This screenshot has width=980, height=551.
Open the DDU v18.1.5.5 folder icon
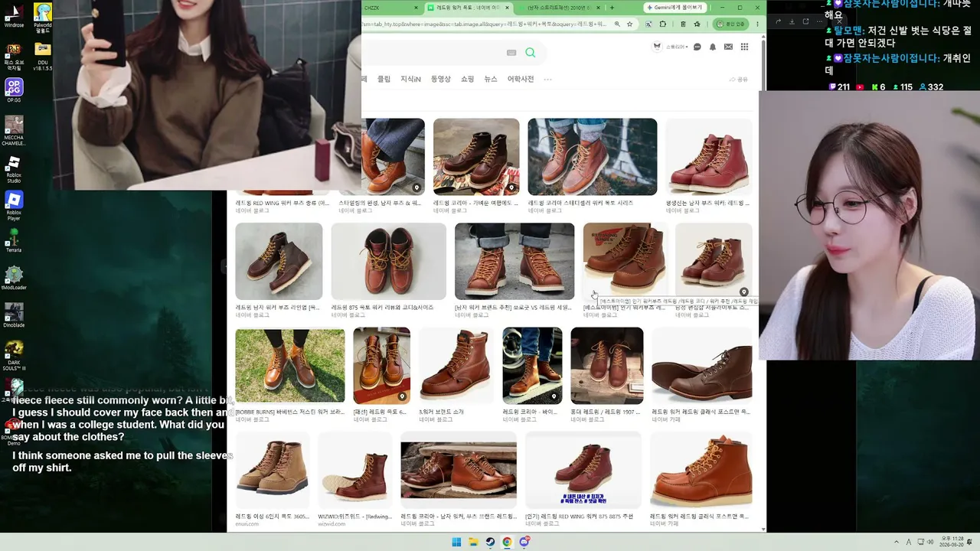pos(43,55)
